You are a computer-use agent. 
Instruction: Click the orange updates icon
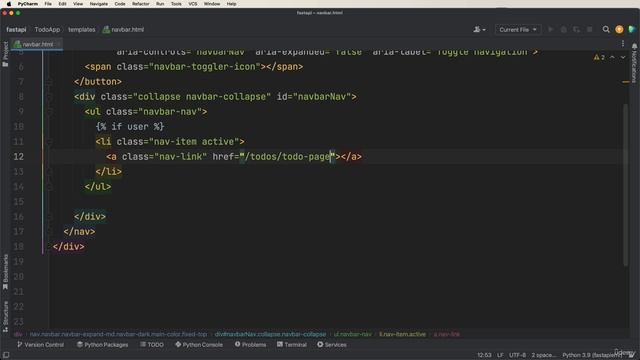tap(619, 29)
